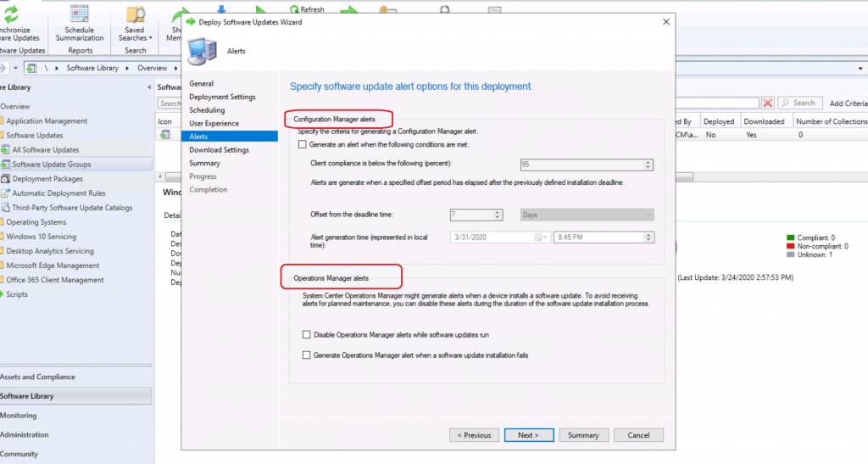Open Software Updates folder in the tree
The image size is (868, 464).
click(x=34, y=135)
